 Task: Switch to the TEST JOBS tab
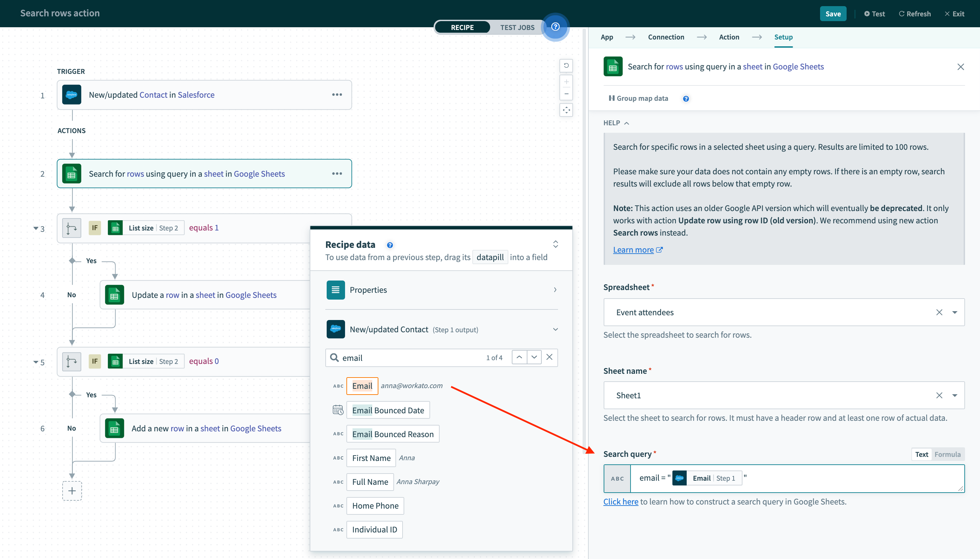tap(518, 27)
